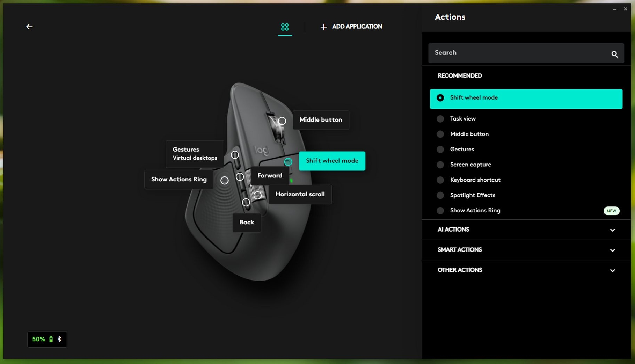Image resolution: width=635 pixels, height=364 pixels.
Task: Click the Show Actions Ring mouse label
Action: (179, 179)
